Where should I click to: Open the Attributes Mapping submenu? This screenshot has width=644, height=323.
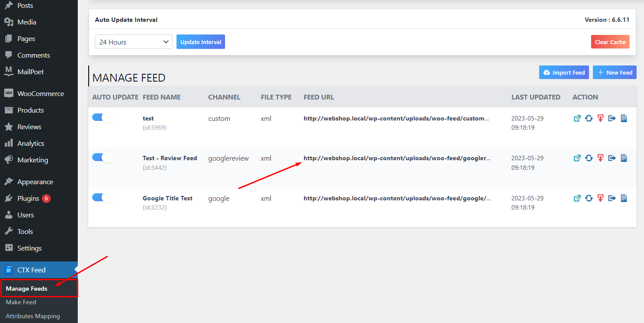(x=33, y=316)
